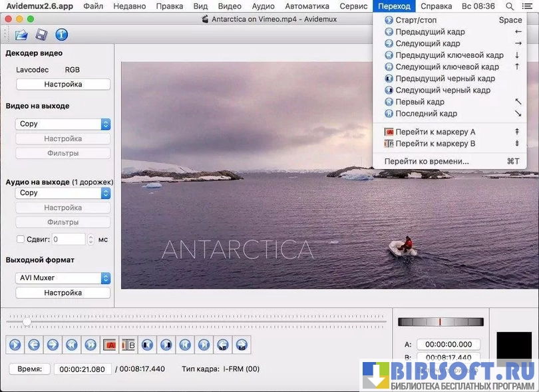Viewport: 539px width, 392px height.
Task: Click the Время button near timecode
Action: click(x=29, y=369)
